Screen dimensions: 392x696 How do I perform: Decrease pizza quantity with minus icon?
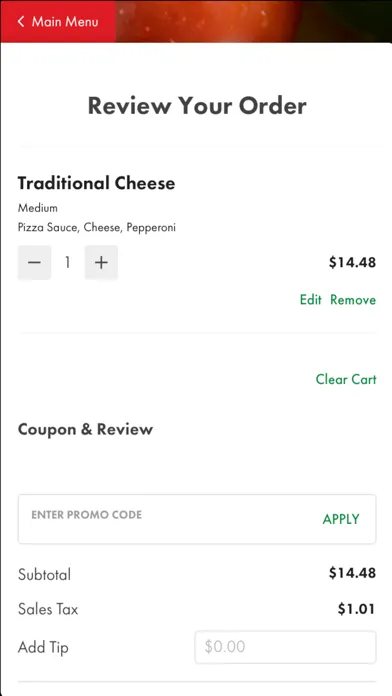pos(34,262)
